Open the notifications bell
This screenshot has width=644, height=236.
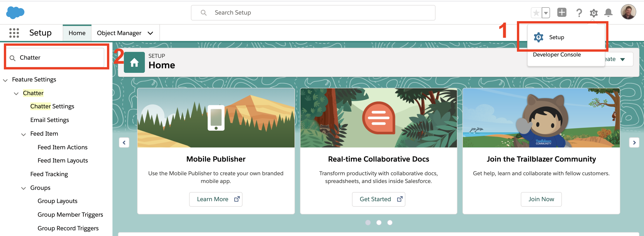click(x=608, y=13)
